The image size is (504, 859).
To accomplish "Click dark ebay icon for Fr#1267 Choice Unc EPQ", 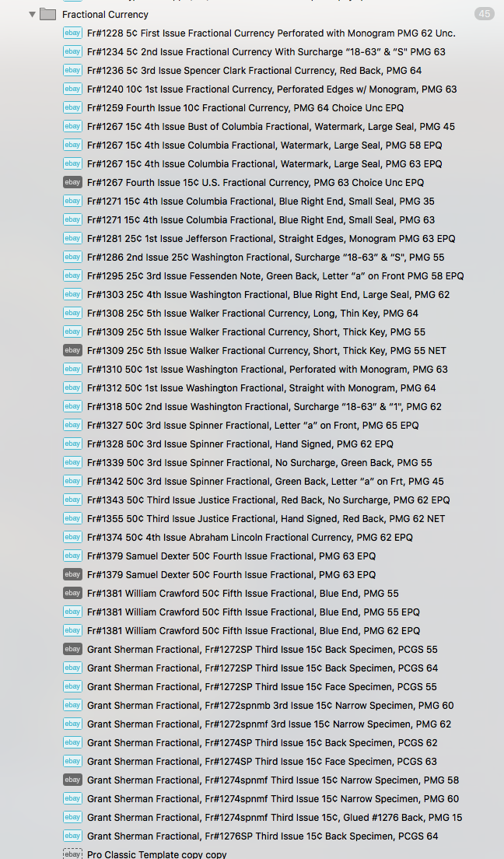I will tap(72, 182).
